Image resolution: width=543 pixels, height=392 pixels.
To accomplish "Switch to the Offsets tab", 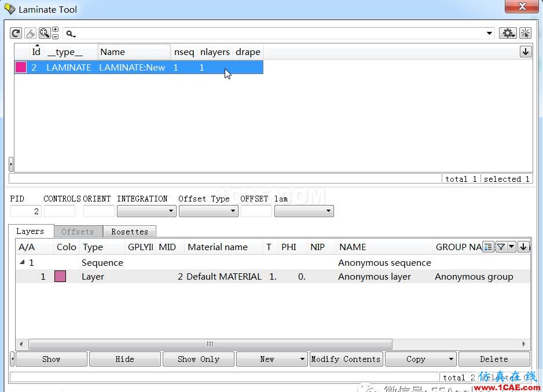I will pyautogui.click(x=78, y=232).
